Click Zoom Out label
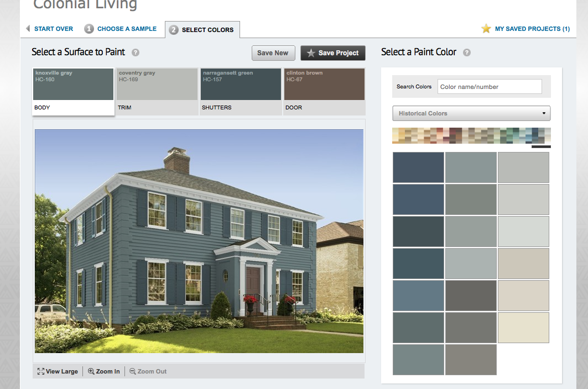 [x=152, y=371]
